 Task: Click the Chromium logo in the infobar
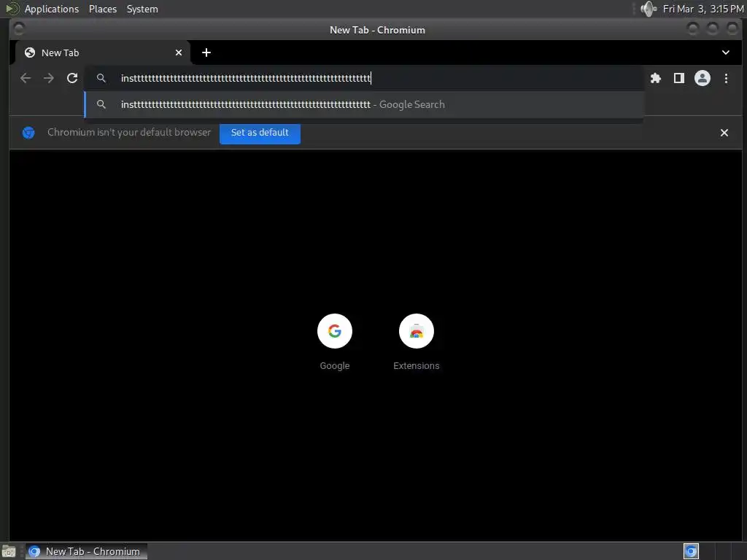pyautogui.click(x=28, y=133)
